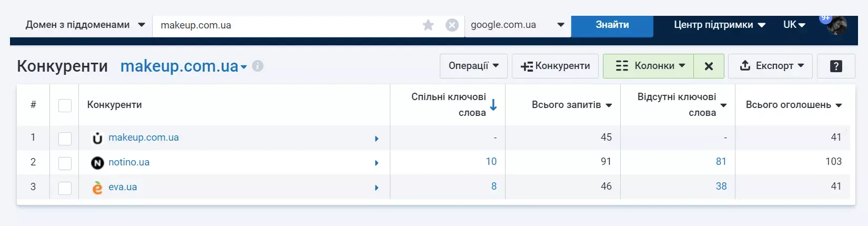Open the makeup.com.ua domain title dropdown
Image resolution: width=868 pixels, height=226 pixels.
click(244, 67)
